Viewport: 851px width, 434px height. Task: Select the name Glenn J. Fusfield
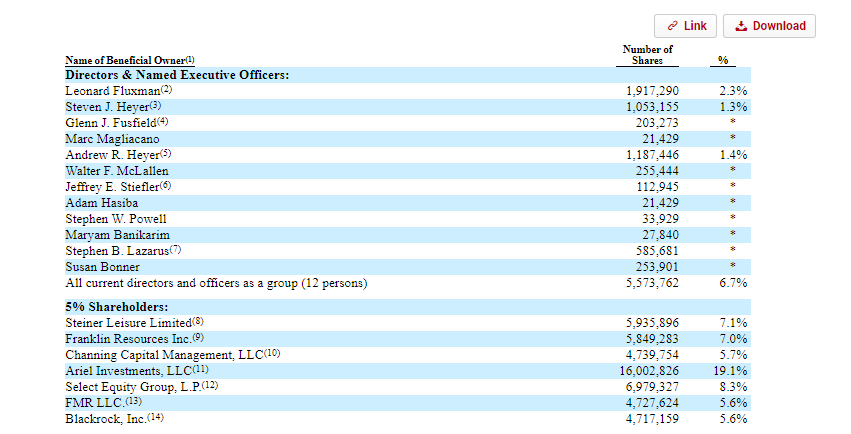pyautogui.click(x=111, y=123)
